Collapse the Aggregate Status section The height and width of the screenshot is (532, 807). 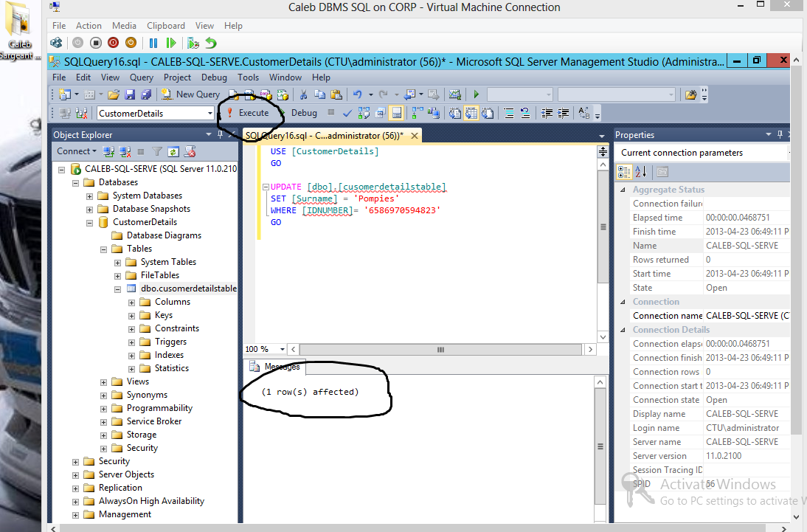coord(623,190)
